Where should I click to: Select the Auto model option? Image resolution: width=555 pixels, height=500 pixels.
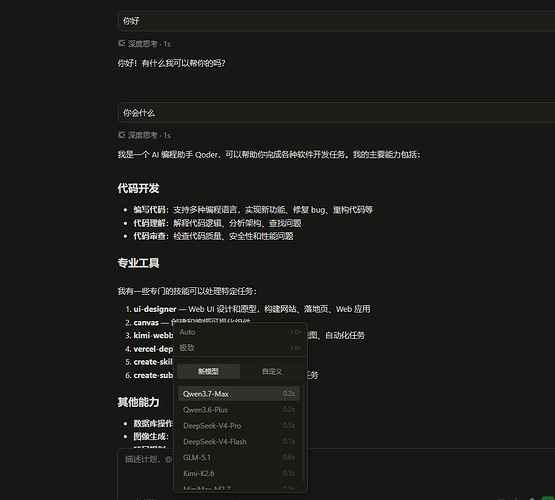pyautogui.click(x=240, y=332)
